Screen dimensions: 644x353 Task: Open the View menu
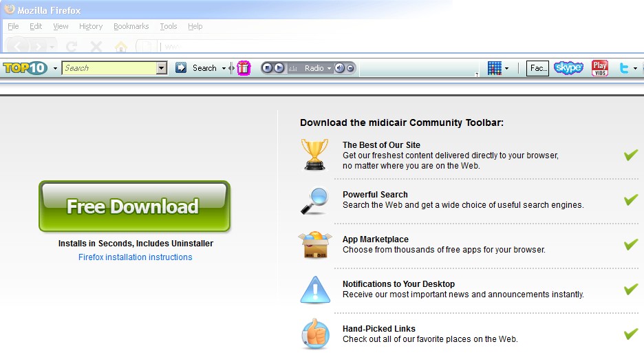61,26
